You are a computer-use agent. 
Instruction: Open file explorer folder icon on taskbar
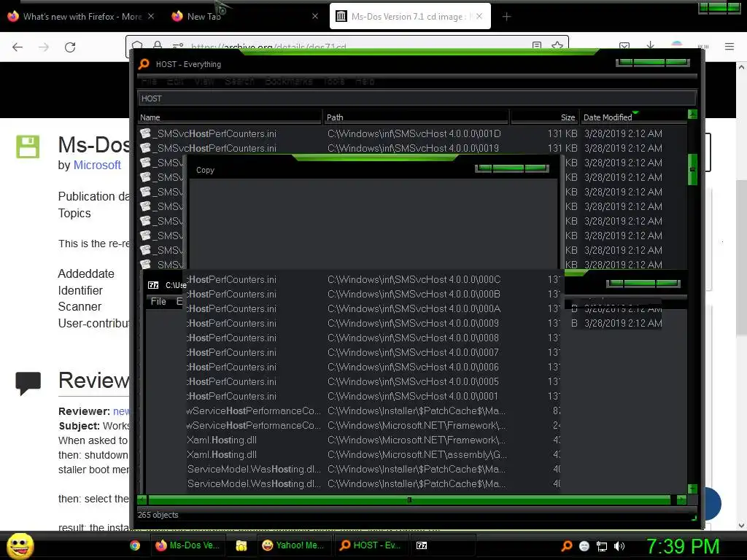point(241,545)
